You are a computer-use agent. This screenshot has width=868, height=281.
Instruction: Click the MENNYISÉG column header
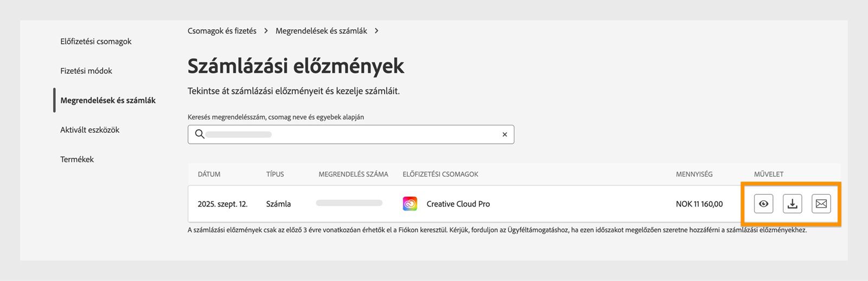click(x=694, y=174)
